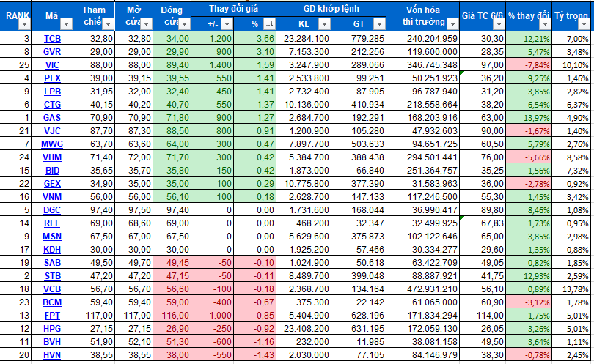
Task: Select VCB weight cell 13,78%
Action: pyautogui.click(x=571, y=289)
